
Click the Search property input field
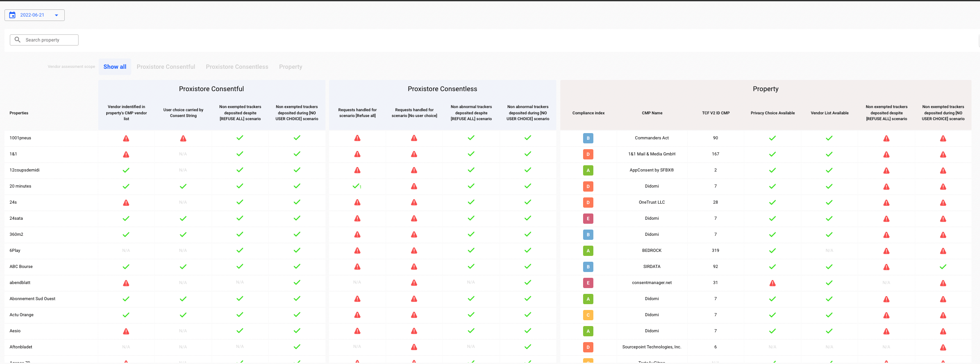pos(49,40)
